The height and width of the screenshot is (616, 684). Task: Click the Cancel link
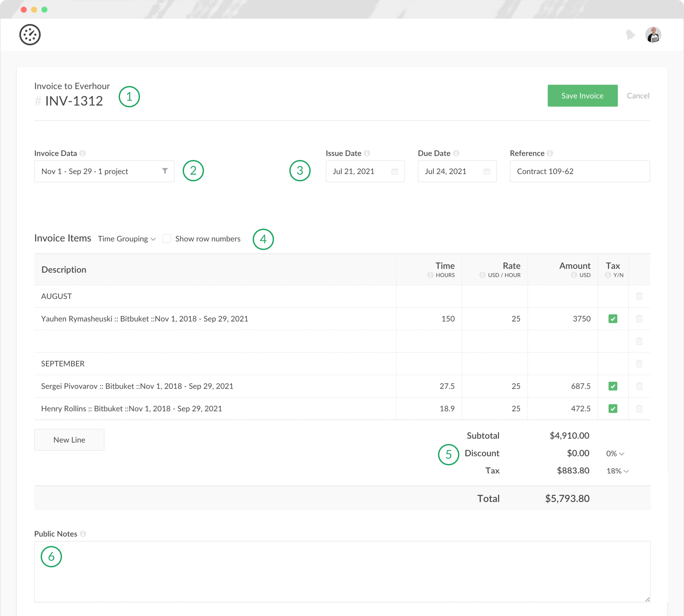coord(638,96)
